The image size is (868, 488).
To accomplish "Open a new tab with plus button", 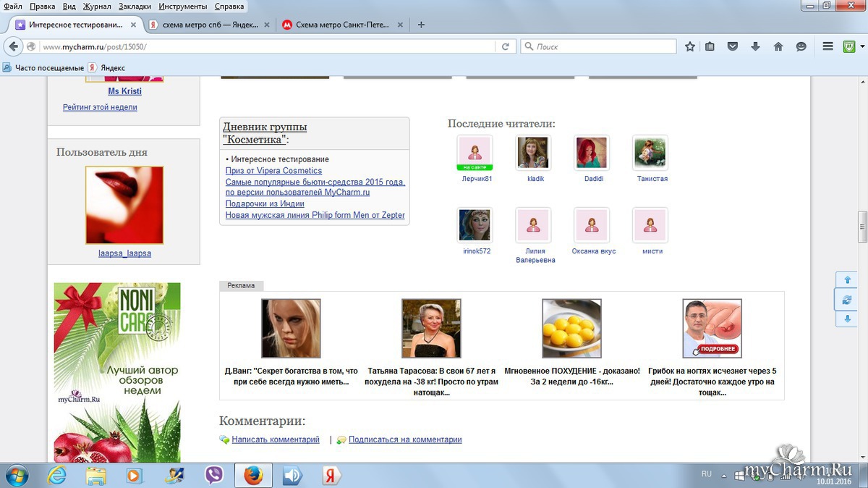I will [x=421, y=24].
